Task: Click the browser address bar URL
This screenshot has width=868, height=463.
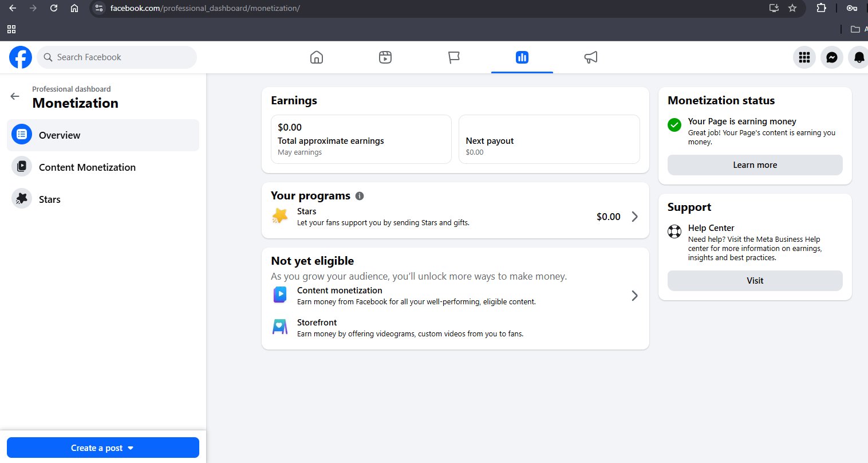Action: coord(205,8)
